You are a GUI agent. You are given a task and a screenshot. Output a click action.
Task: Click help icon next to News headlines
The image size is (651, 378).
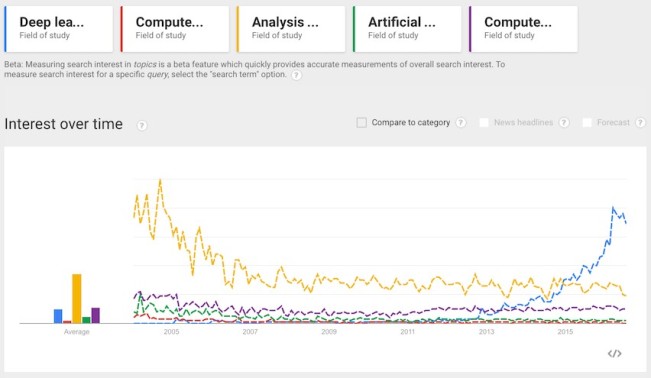coord(564,123)
